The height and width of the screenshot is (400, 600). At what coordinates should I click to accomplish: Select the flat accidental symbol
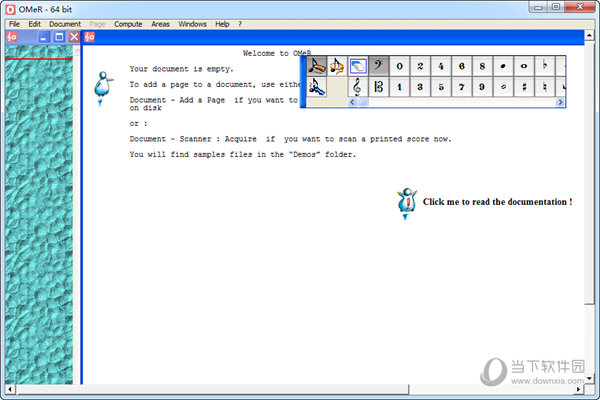[x=544, y=66]
